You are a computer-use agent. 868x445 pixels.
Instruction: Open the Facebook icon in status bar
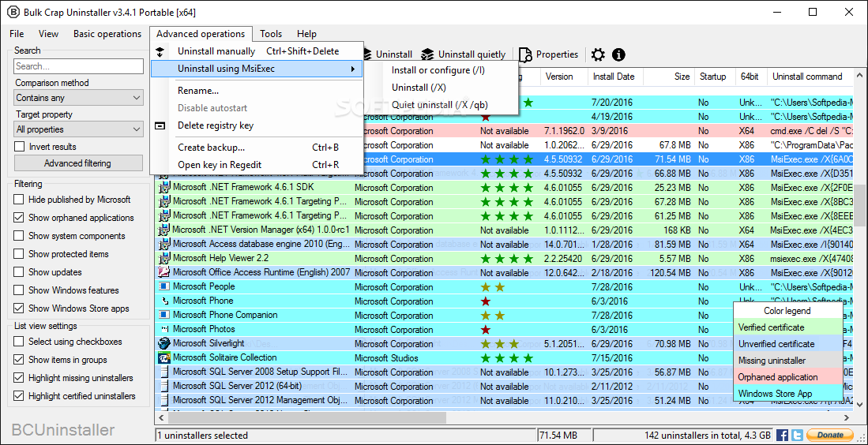pos(782,435)
